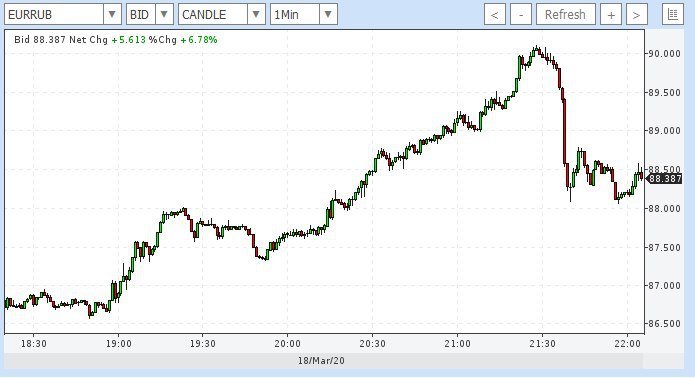Click the 89.500 price axis label
The height and width of the screenshot is (378, 695).
click(664, 92)
